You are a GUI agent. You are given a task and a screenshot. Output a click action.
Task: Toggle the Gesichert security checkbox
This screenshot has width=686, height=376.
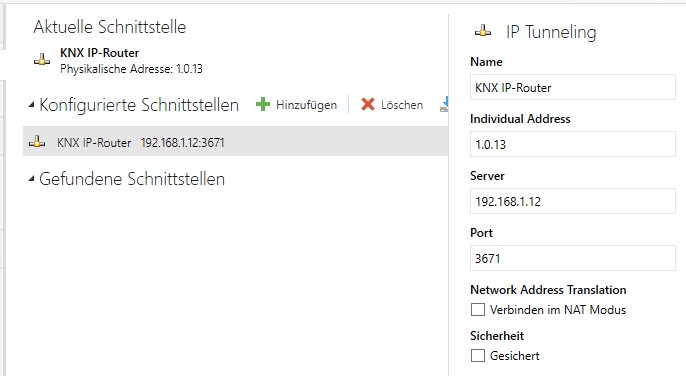click(478, 355)
